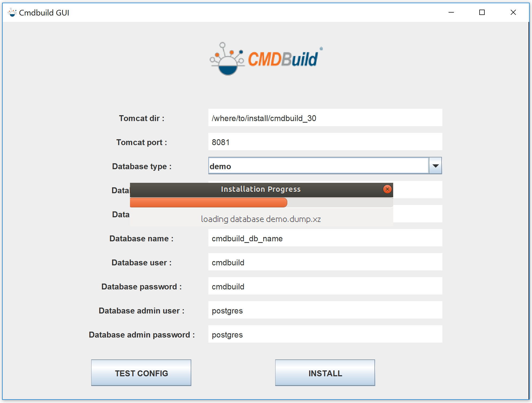Close the Installation Progress popup

pyautogui.click(x=387, y=189)
